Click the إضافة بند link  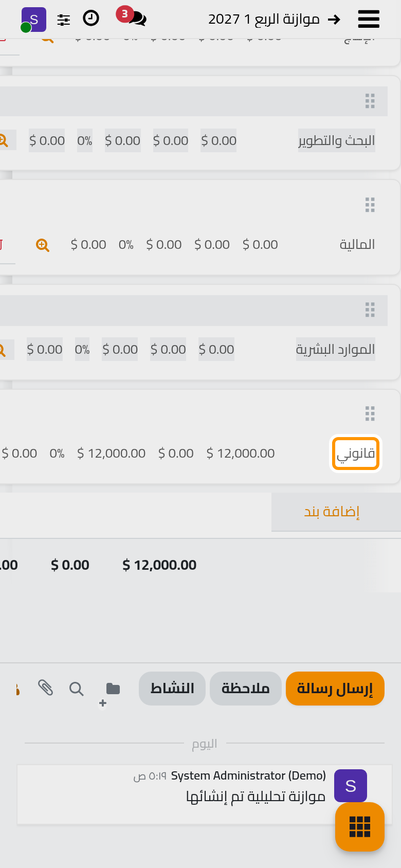(x=332, y=512)
